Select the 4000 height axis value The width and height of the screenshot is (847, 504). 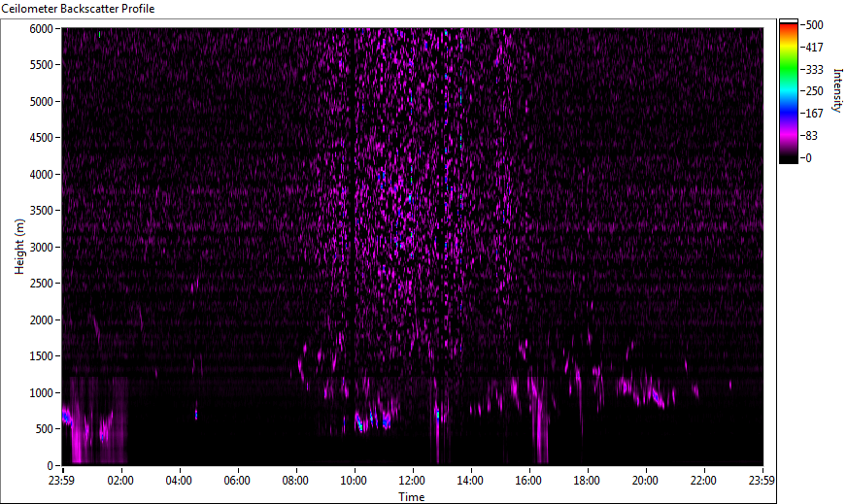[42, 175]
